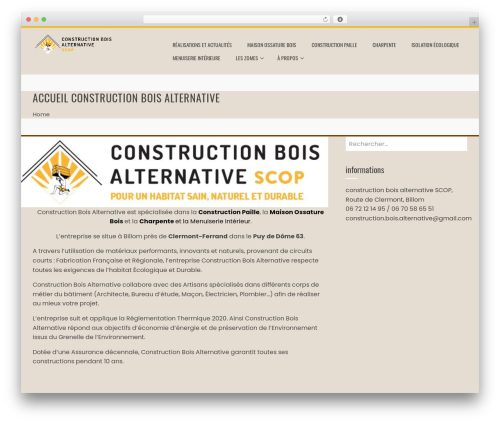Click the gmail contact email address
500x423 pixels.
click(x=408, y=218)
